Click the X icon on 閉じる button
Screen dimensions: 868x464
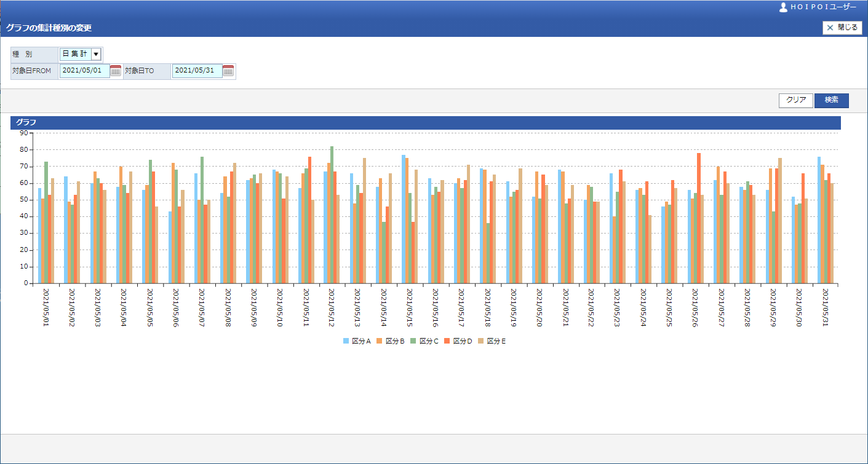tap(830, 28)
